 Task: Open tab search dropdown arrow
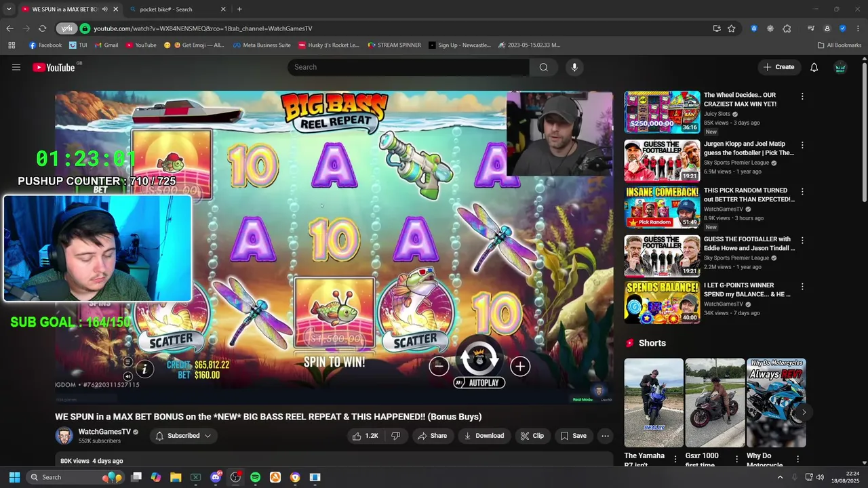[9, 9]
